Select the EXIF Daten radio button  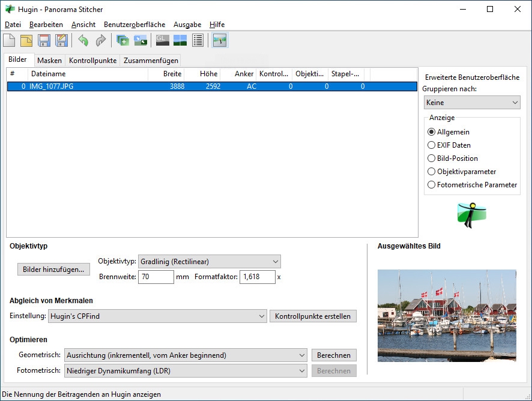432,145
